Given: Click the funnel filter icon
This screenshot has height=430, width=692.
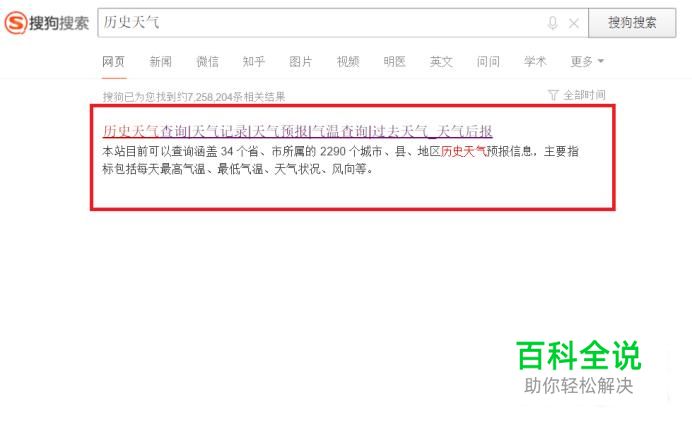Looking at the screenshot, I should pyautogui.click(x=553, y=95).
